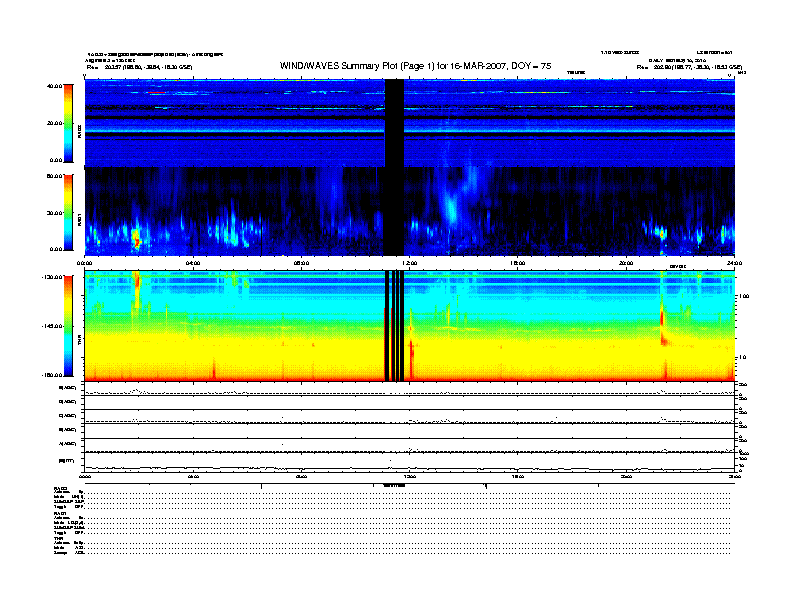
Task: Click the red burst near 02:00 in RAD1
Action: click(x=136, y=238)
